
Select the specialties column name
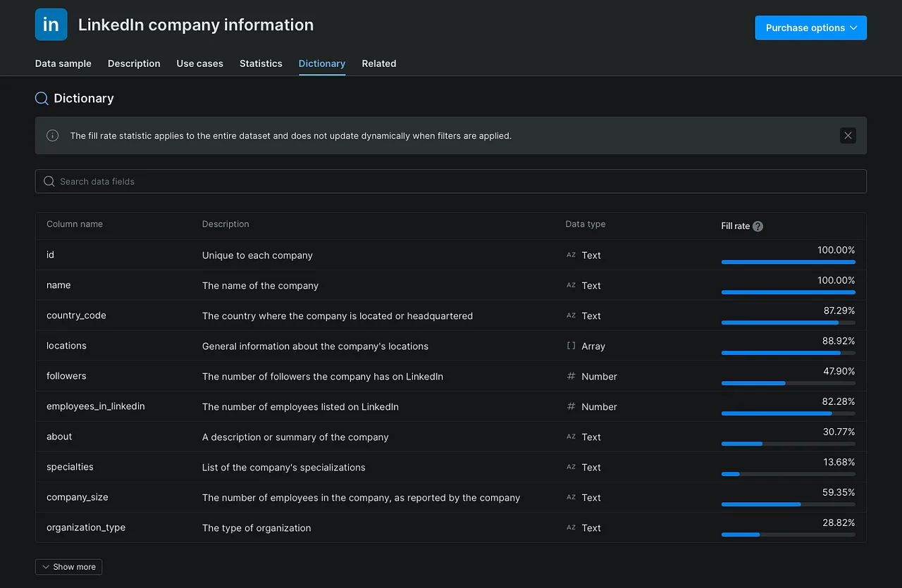point(70,467)
